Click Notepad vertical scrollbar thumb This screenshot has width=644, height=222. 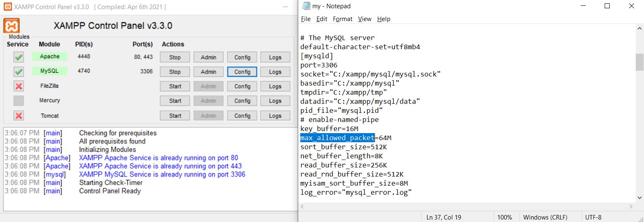639,62
